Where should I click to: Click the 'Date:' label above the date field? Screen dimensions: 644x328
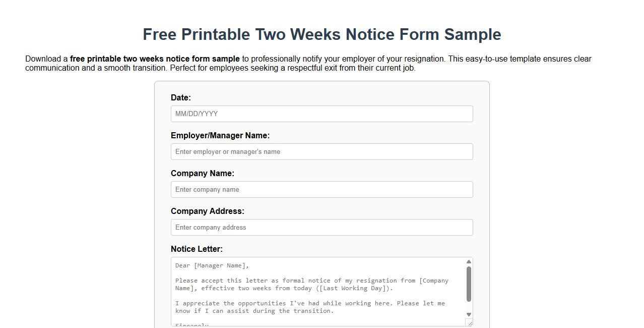click(180, 97)
